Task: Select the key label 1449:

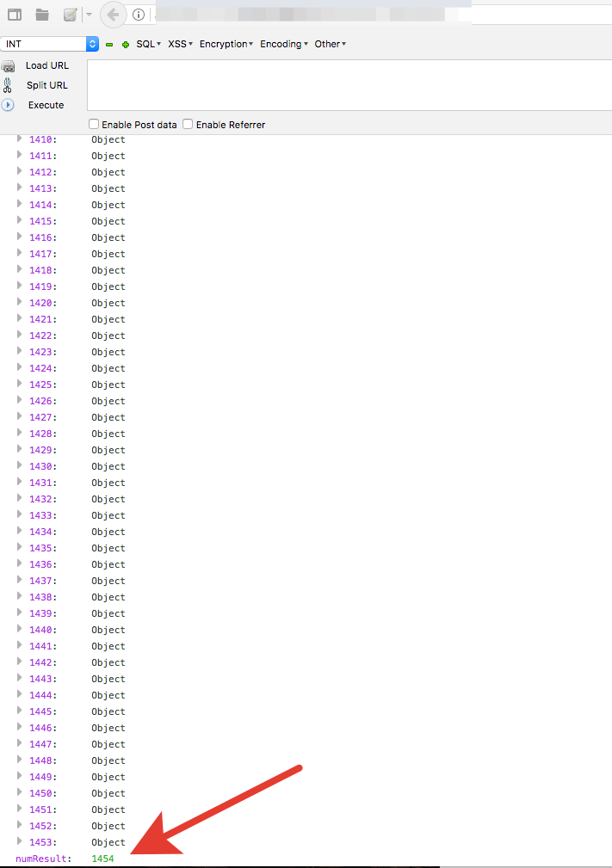Action: tap(43, 777)
